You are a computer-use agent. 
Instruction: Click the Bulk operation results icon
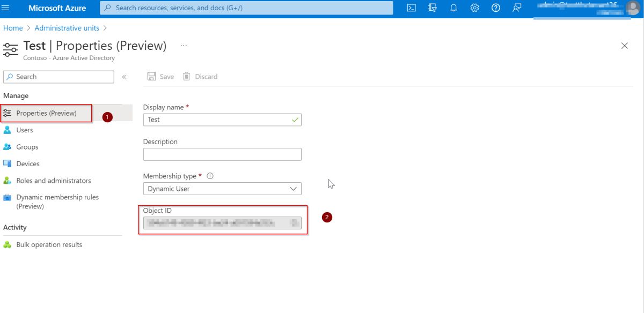pyautogui.click(x=8, y=244)
